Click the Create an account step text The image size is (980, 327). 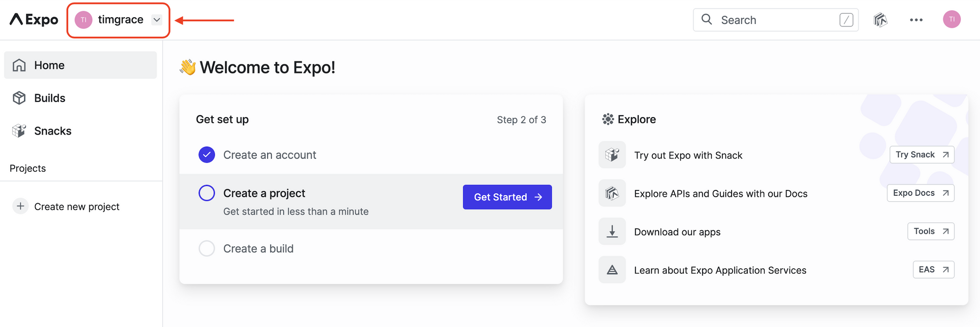[269, 155]
